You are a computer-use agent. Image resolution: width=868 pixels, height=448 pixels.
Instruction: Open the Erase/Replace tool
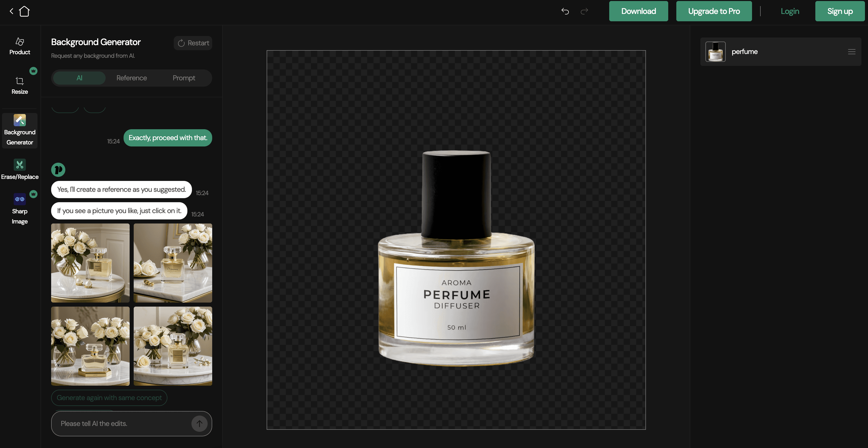[x=19, y=170]
